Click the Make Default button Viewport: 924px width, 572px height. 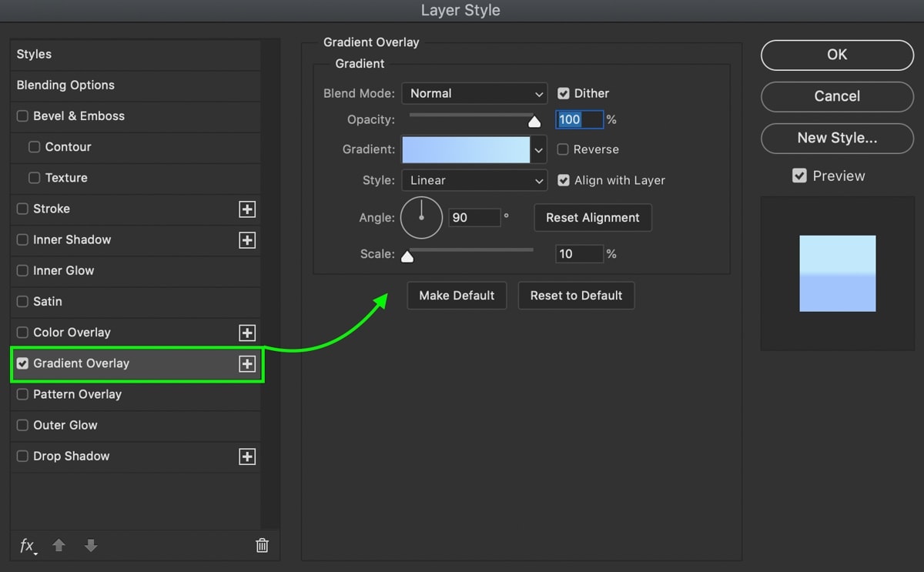click(457, 296)
